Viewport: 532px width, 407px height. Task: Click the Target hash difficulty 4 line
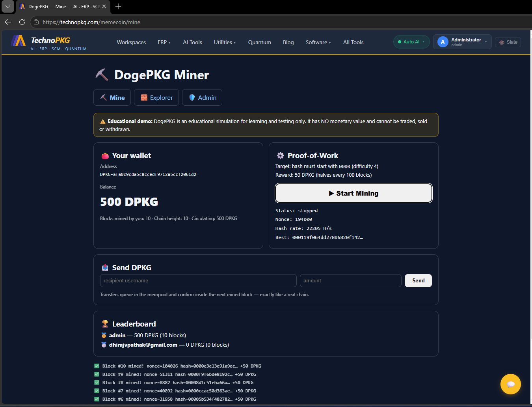tap(327, 166)
